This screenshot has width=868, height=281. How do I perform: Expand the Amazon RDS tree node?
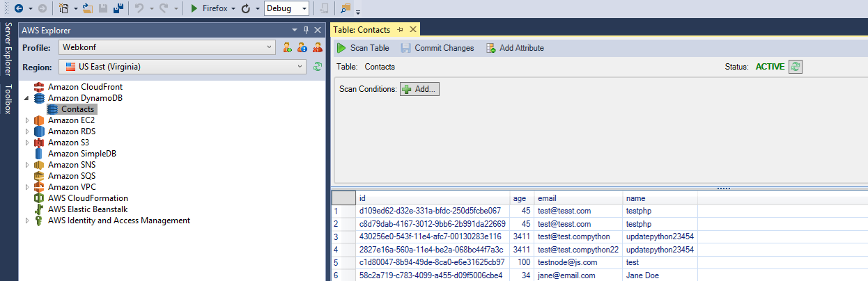27,131
